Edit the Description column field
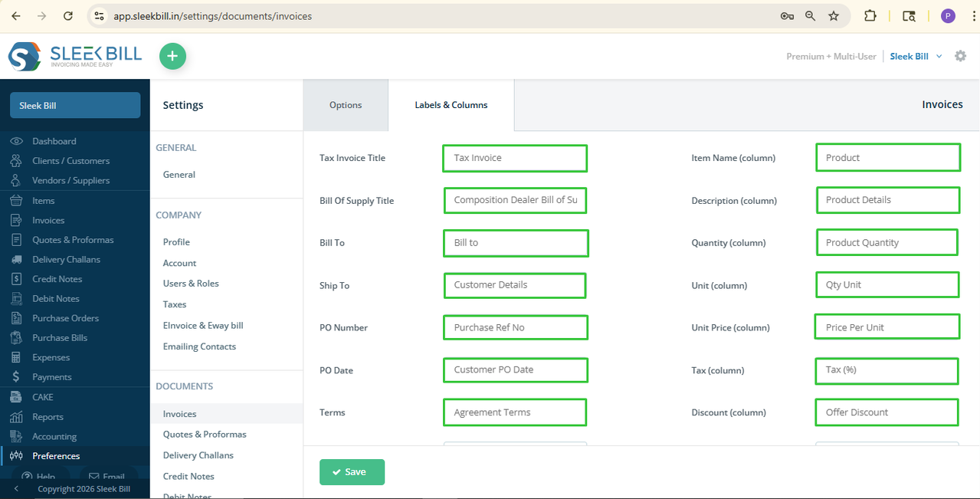This screenshot has width=980, height=499. 888,200
